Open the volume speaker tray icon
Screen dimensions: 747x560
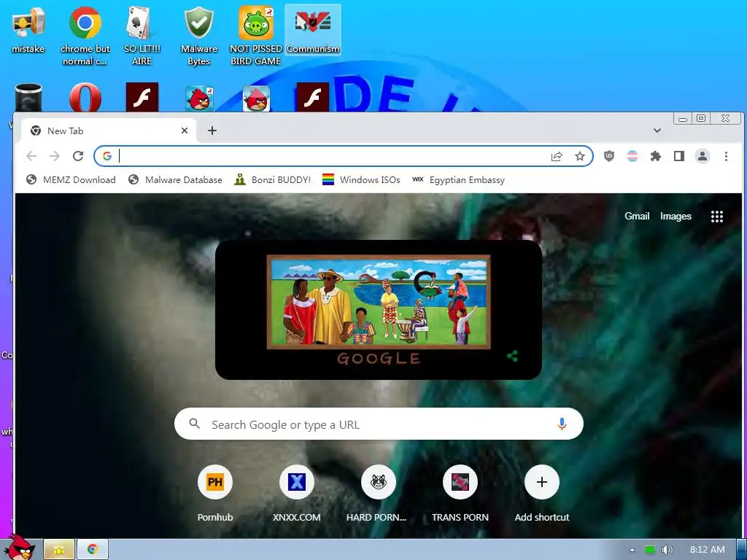667,550
